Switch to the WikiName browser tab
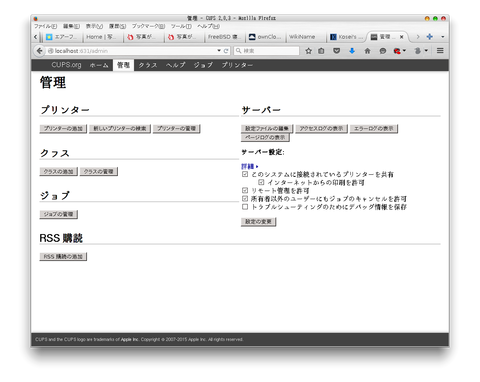 pos(306,37)
